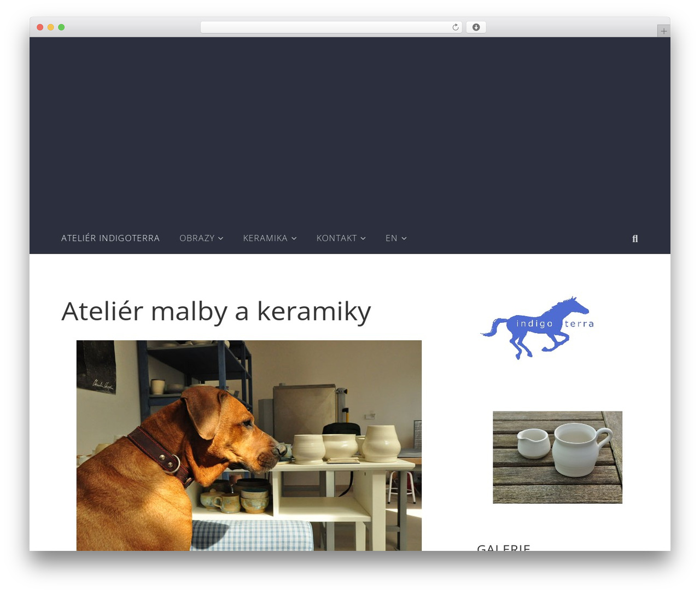The height and width of the screenshot is (593, 700).
Task: Expand the EN language dropdown arrow
Action: (x=404, y=239)
